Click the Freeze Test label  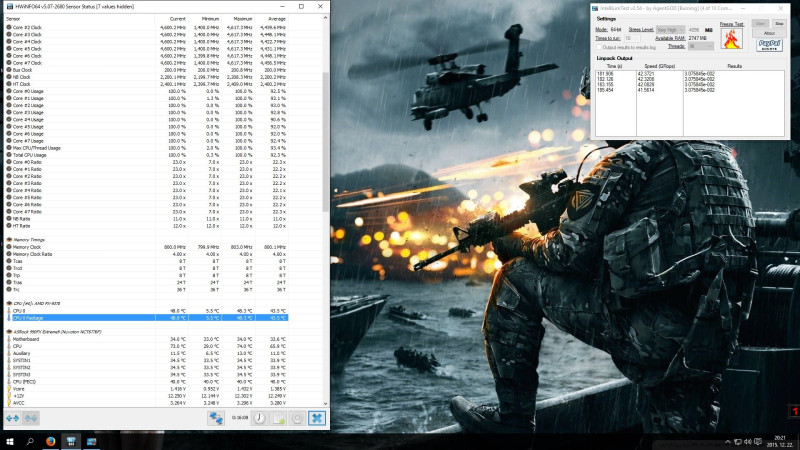pos(732,24)
